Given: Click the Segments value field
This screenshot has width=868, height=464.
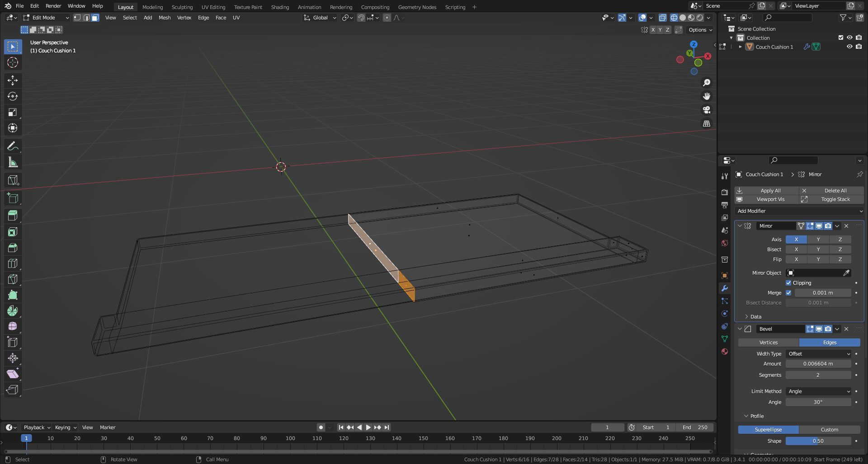Looking at the screenshot, I should click(x=818, y=375).
